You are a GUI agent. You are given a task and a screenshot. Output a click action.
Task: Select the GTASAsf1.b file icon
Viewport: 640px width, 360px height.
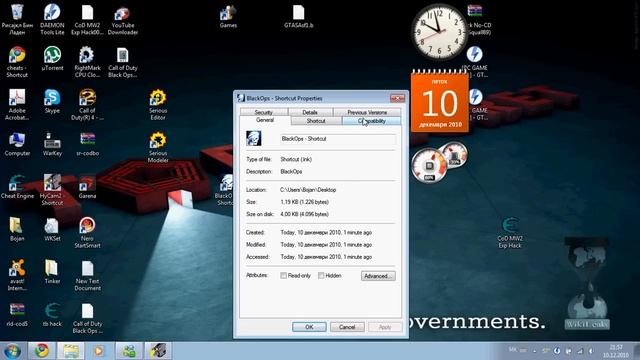point(298,16)
